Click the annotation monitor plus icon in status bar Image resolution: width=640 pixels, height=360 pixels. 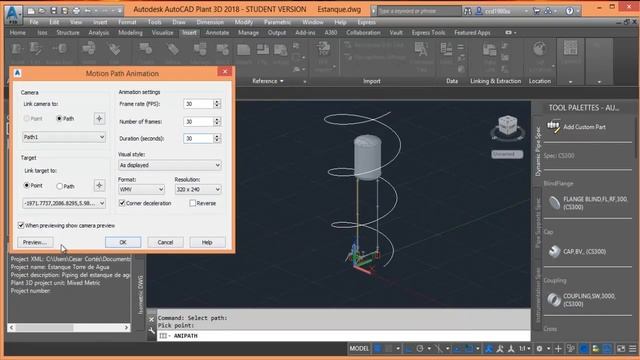pos(558,349)
